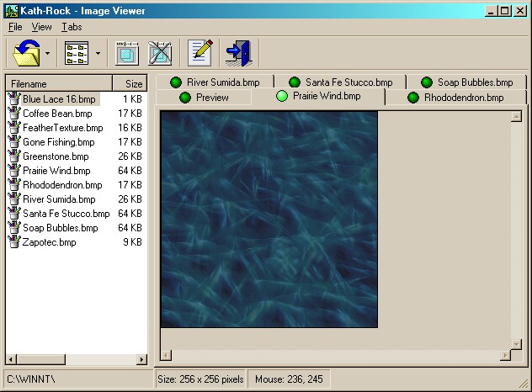Click the Greenstone.bmp file icon
Screen dimensions: 532x392
(x=14, y=156)
